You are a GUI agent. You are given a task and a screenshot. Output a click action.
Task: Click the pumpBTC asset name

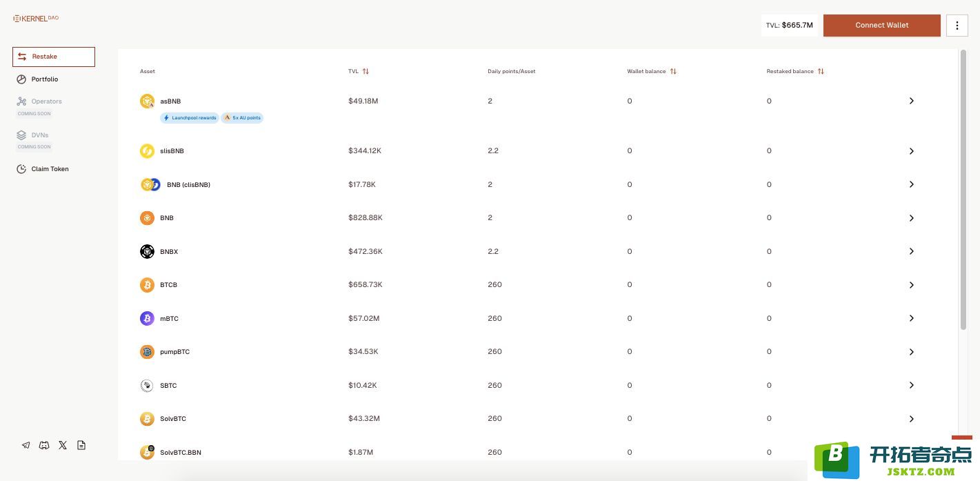174,352
